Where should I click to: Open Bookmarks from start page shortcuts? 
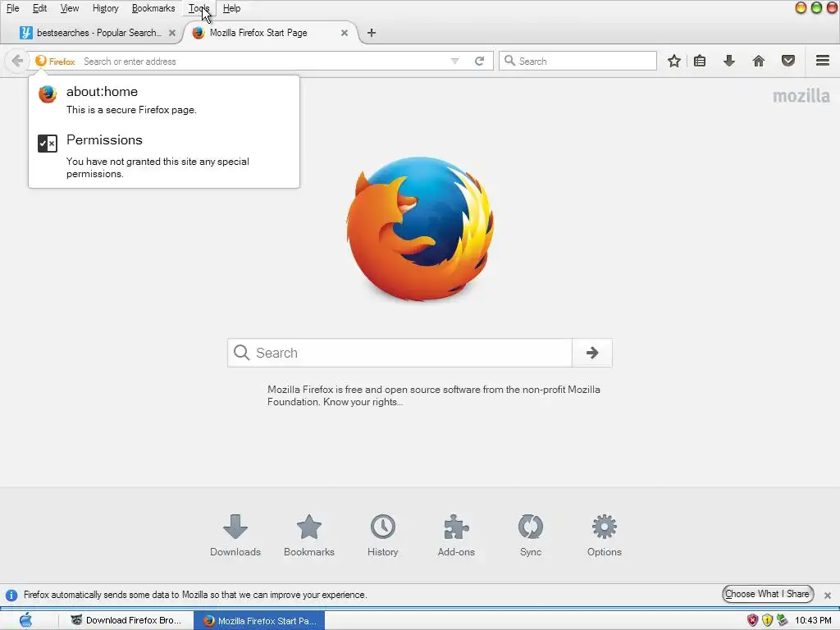pyautogui.click(x=309, y=536)
